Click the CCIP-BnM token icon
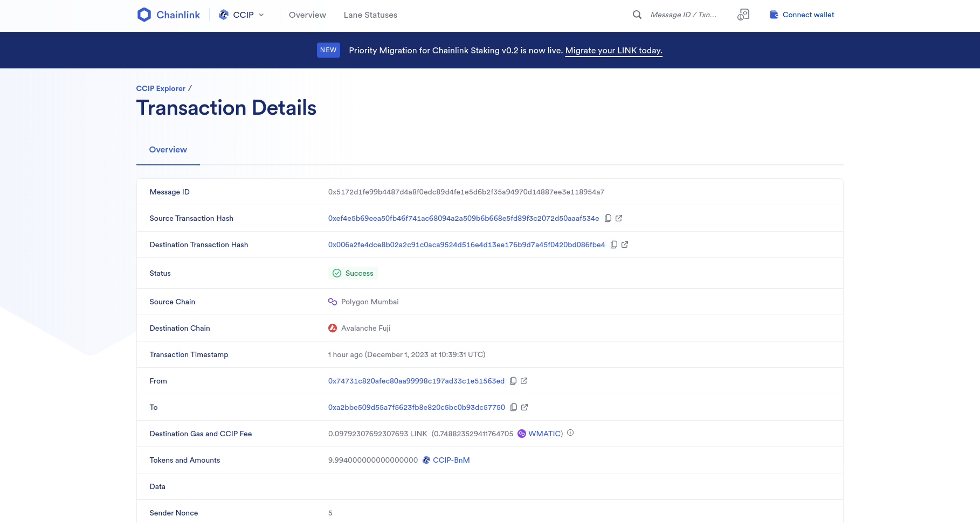The height and width of the screenshot is (523, 980). tap(426, 460)
